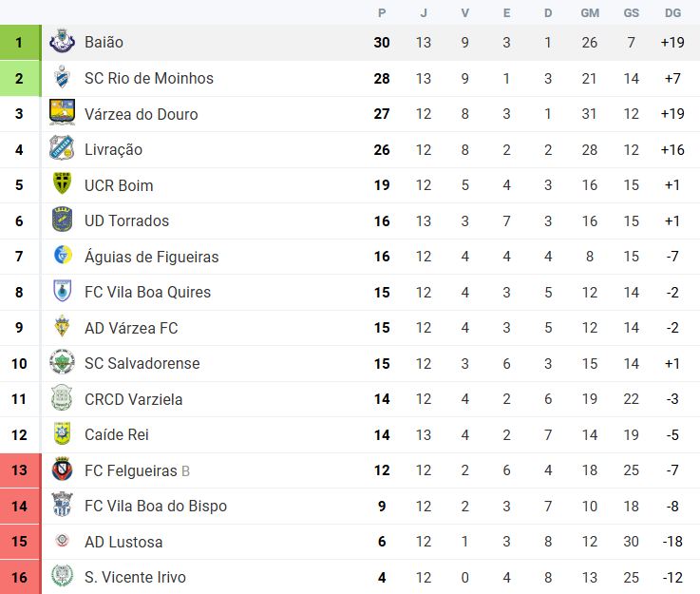
Task: Click the Águias de Figueiras logo
Action: point(62,257)
